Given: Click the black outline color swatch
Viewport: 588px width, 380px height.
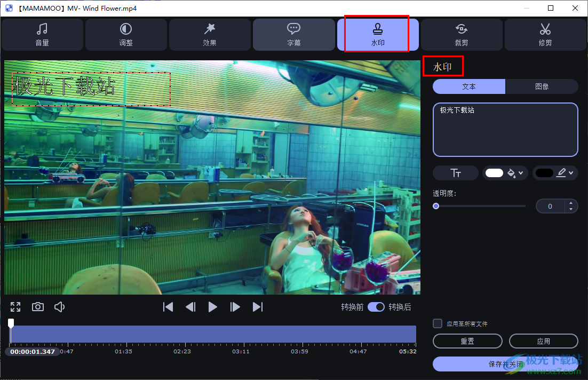Looking at the screenshot, I should pyautogui.click(x=544, y=173).
